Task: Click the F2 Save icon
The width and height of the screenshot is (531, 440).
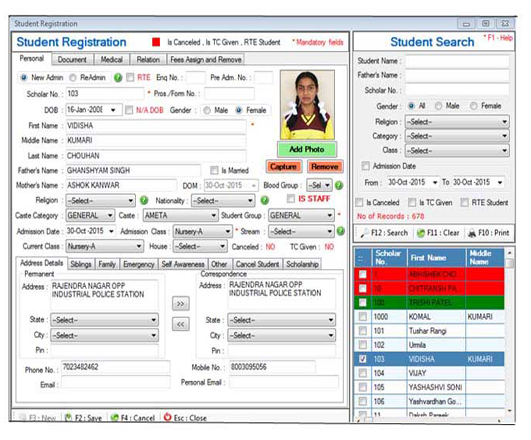Action: pyautogui.click(x=68, y=417)
